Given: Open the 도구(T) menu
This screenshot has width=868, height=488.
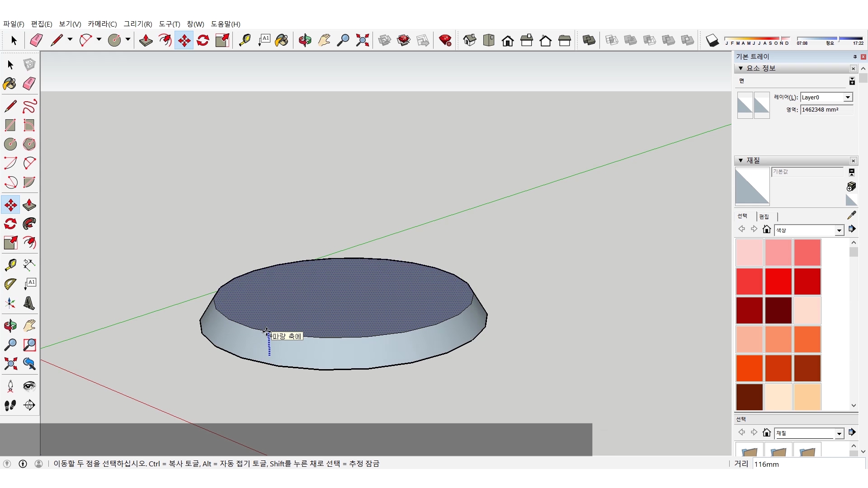Looking at the screenshot, I should click(x=169, y=24).
